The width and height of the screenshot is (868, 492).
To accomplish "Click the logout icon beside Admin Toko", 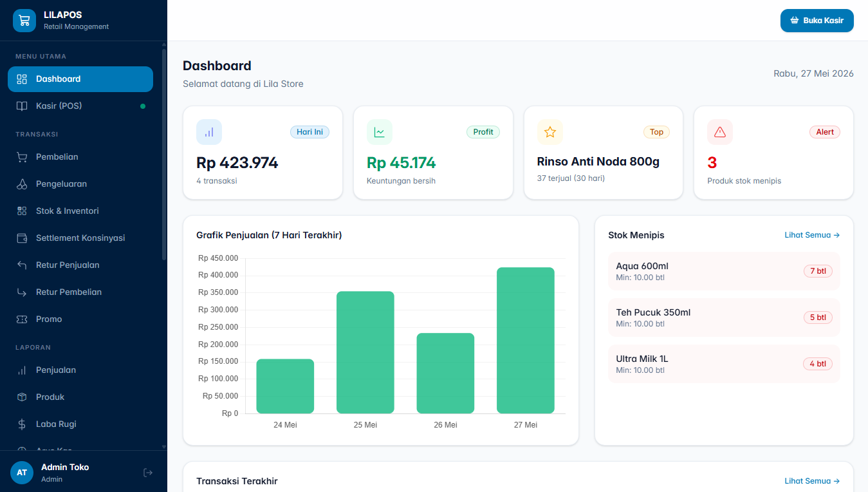I will [x=148, y=473].
